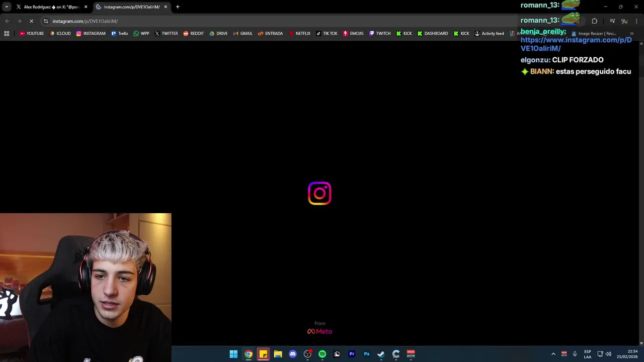The height and width of the screenshot is (362, 644).
Task: Select the instagram.com/p/DVE1OaliriM tab
Action: coord(132,7)
